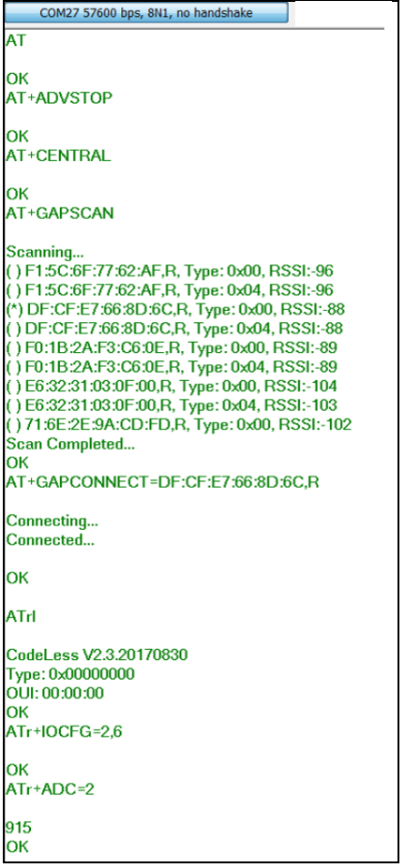Select the starred DF:CF:E7:66:8D:6C Type 0x00 entry

pyautogui.click(x=175, y=309)
